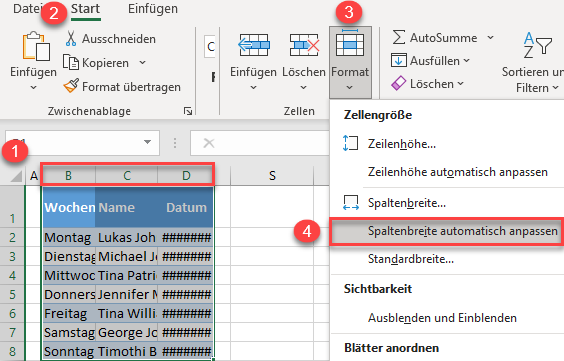Open the Zellen Einfügen dropdown arrow
This screenshot has height=361, width=564.
pos(253,87)
